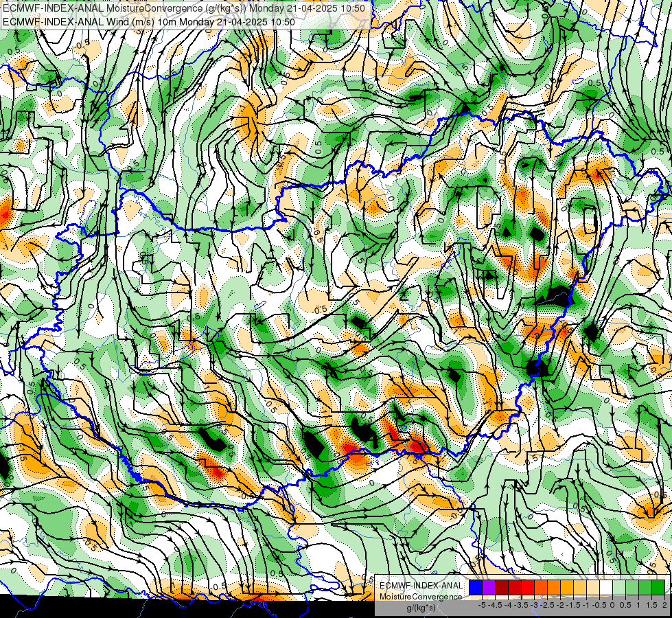Viewport: 672px width, 618px height.
Task: Click the legend scale value -1.5
Action: [x=573, y=605]
